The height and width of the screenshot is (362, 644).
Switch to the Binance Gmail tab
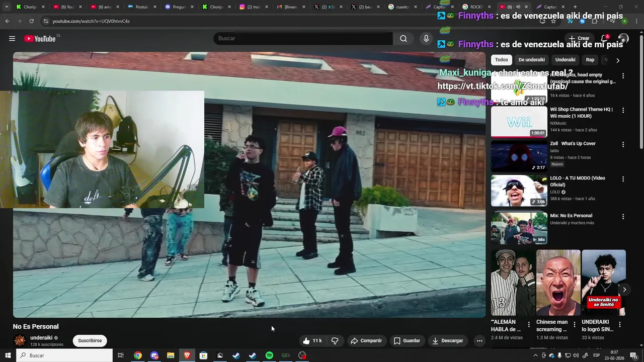tap(291, 7)
